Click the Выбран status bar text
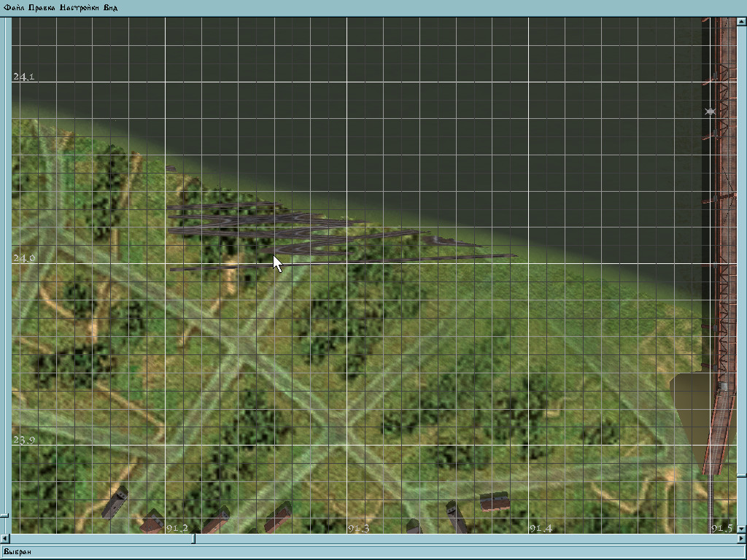 tap(18, 551)
